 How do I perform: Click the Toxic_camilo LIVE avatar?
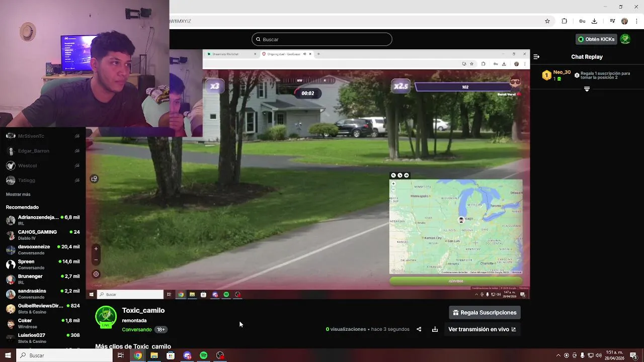(x=106, y=317)
